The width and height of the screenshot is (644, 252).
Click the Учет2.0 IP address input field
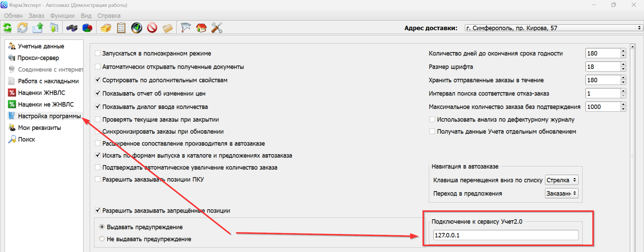click(505, 235)
